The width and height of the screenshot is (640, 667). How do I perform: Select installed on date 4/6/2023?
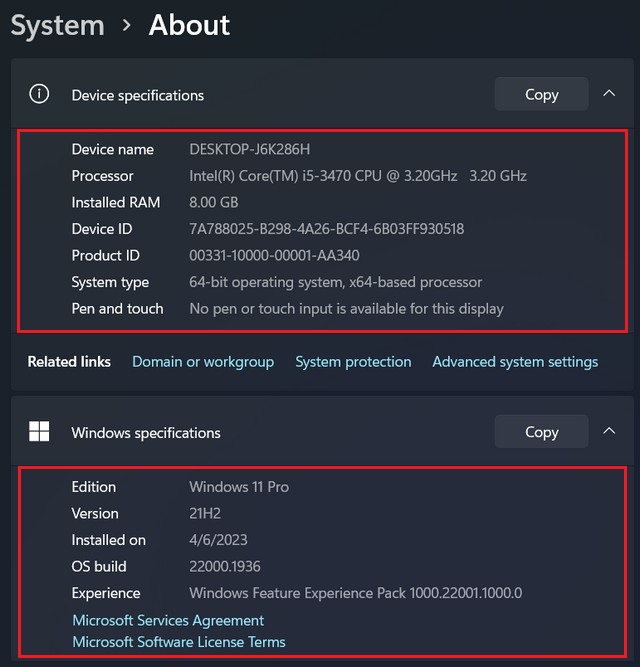[x=218, y=540]
